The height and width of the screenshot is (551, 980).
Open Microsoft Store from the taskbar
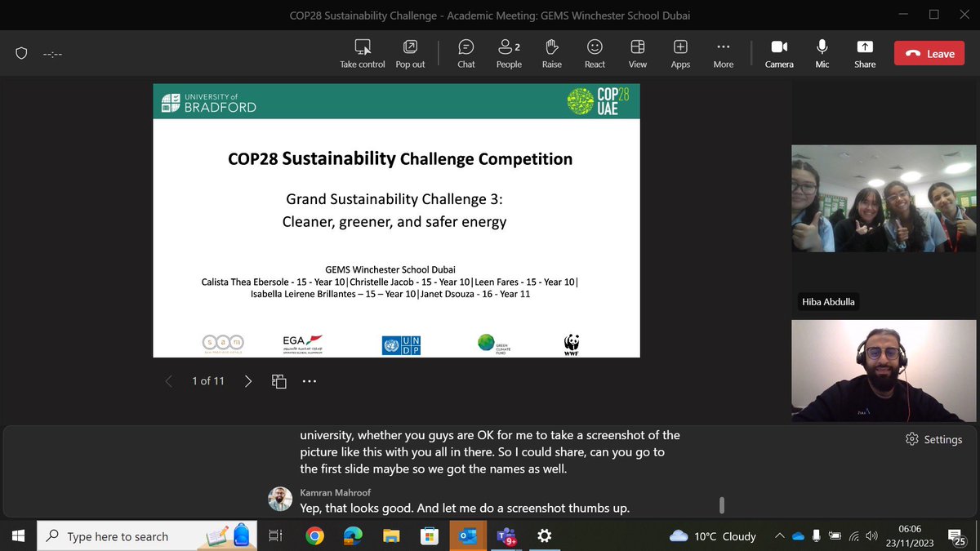429,535
